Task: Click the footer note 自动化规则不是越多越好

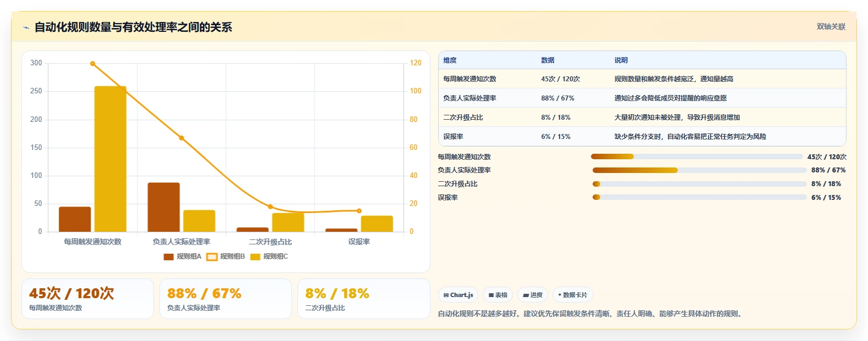Action: (591, 314)
